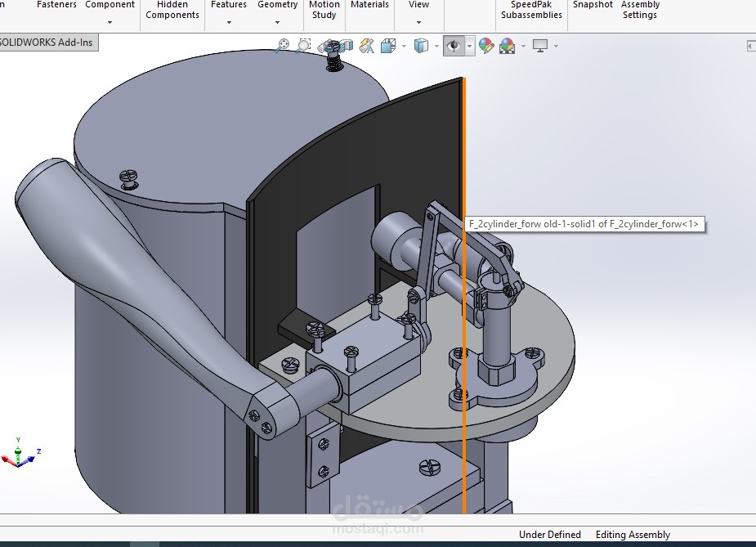
Task: Click the Dynamic Annotation Views icon
Action: coord(367,46)
